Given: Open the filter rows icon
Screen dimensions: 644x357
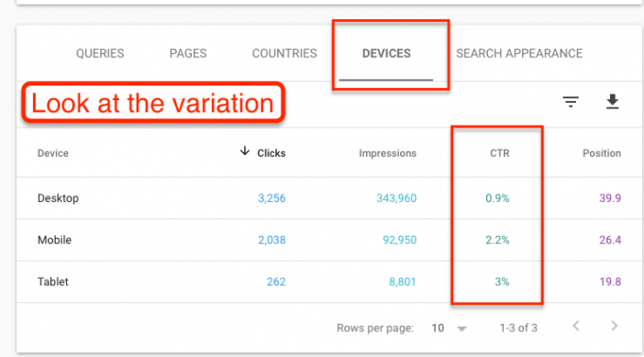Looking at the screenshot, I should (571, 102).
